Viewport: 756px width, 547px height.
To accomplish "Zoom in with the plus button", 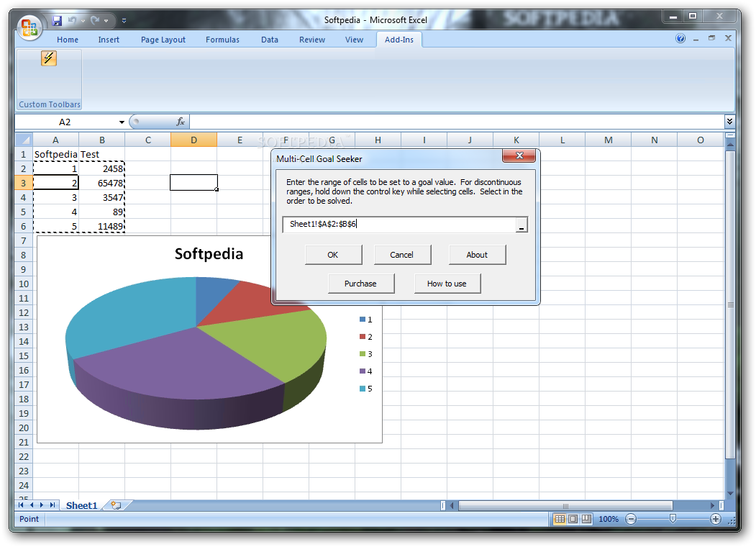I will pos(716,519).
